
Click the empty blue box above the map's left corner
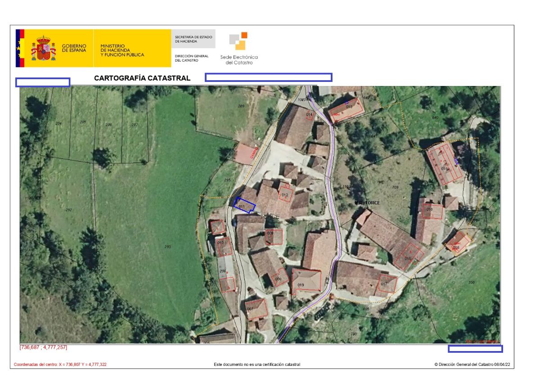point(43,82)
